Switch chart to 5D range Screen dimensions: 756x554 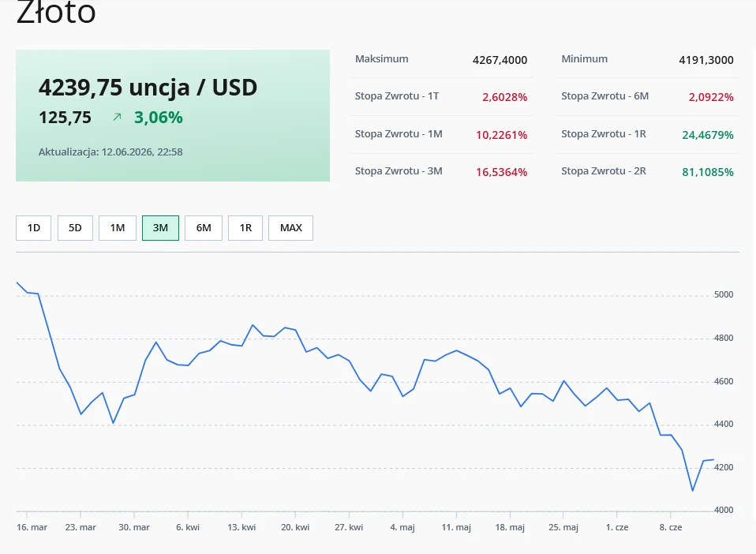click(75, 227)
